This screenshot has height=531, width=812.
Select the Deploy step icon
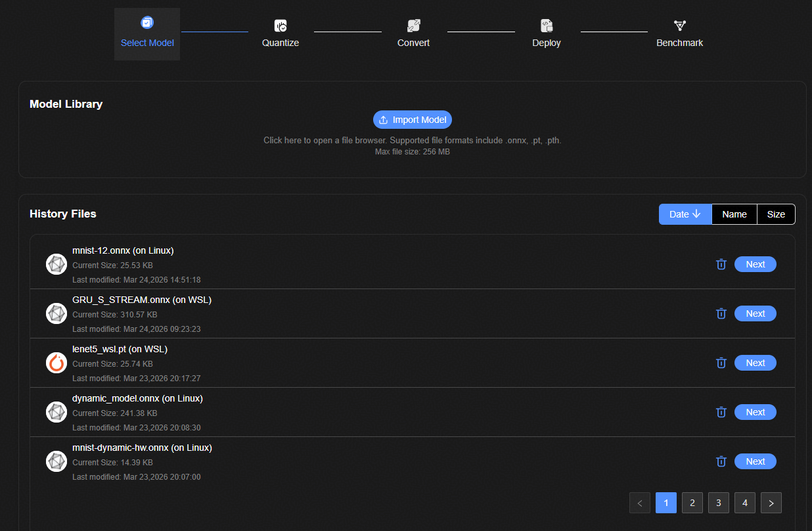[547, 26]
